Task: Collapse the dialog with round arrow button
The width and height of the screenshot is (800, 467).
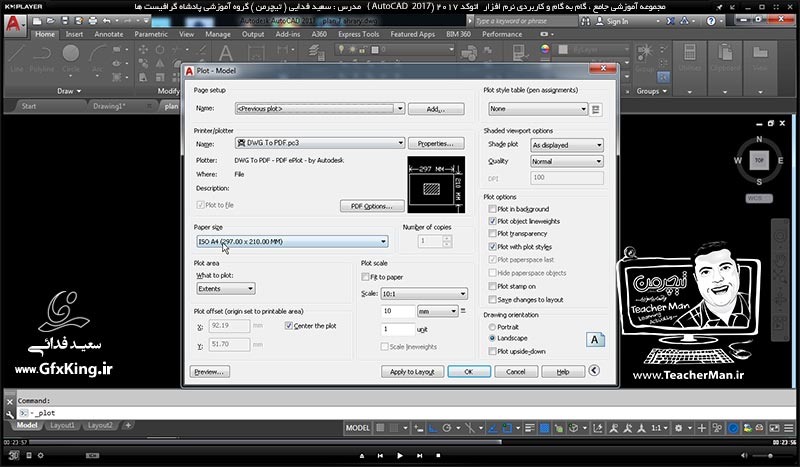Action: click(594, 371)
